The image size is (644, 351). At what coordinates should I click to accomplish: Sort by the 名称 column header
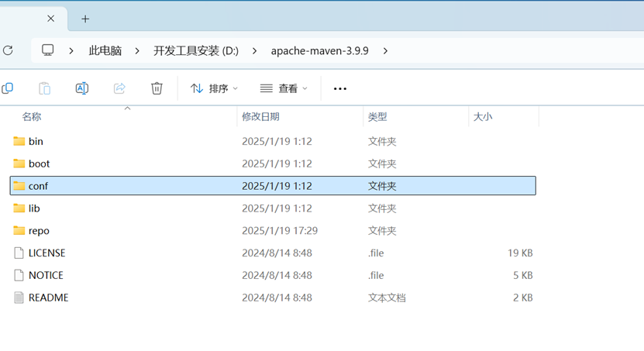point(32,116)
